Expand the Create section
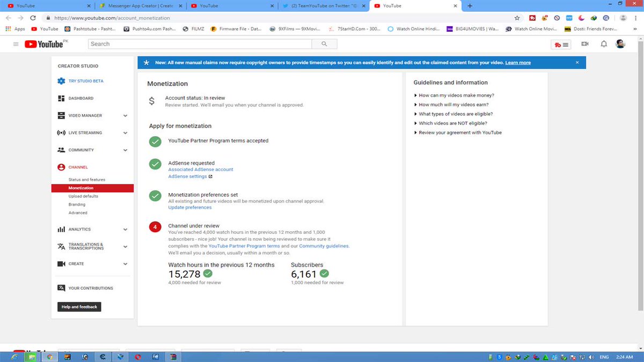This screenshot has width=644, height=362. point(125,264)
